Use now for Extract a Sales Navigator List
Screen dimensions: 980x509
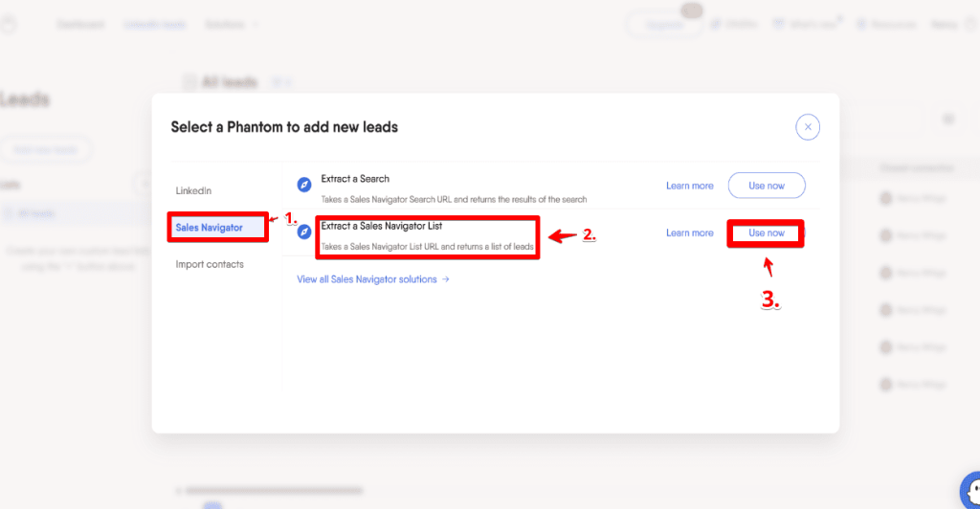point(767,232)
